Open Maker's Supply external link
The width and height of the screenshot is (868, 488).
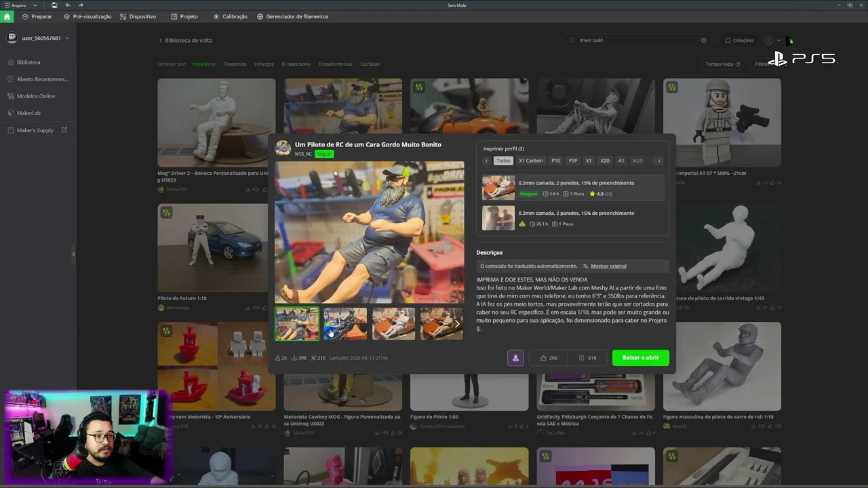tap(38, 130)
